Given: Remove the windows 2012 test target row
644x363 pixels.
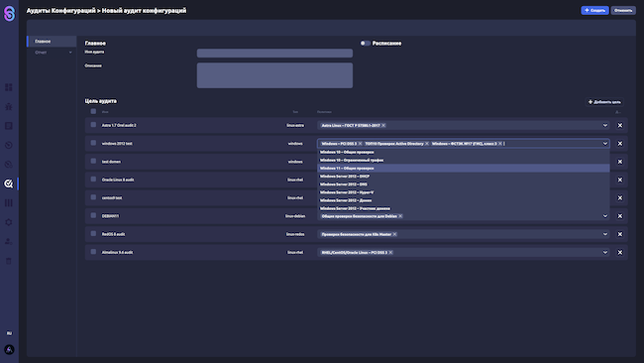Looking at the screenshot, I should click(620, 144).
